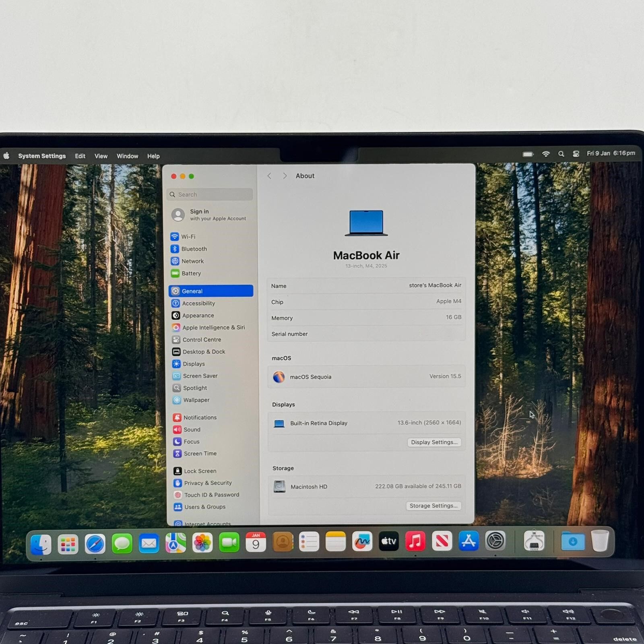The image size is (644, 644).
Task: Open Wi-Fi settings in the sidebar
Action: pyautogui.click(x=188, y=237)
